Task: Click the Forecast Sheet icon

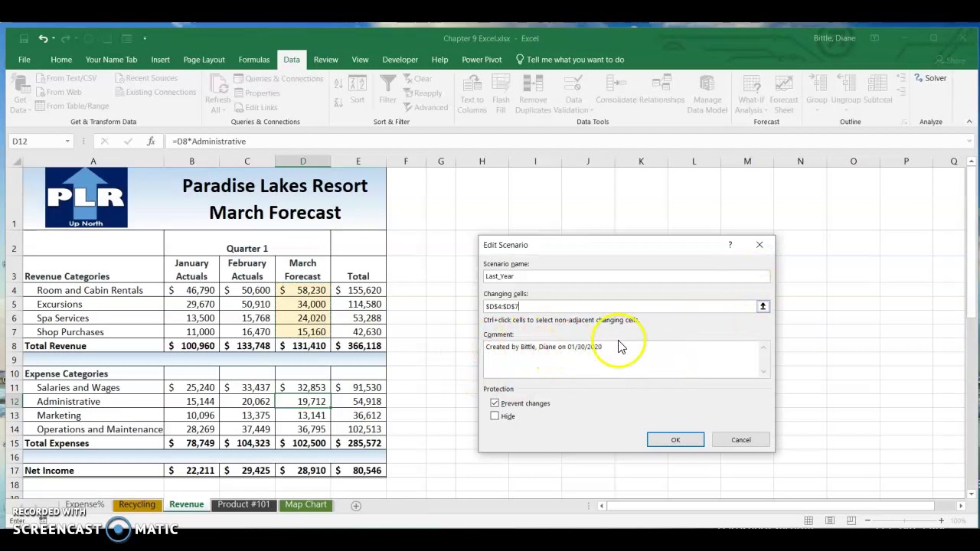Action: coord(783,94)
